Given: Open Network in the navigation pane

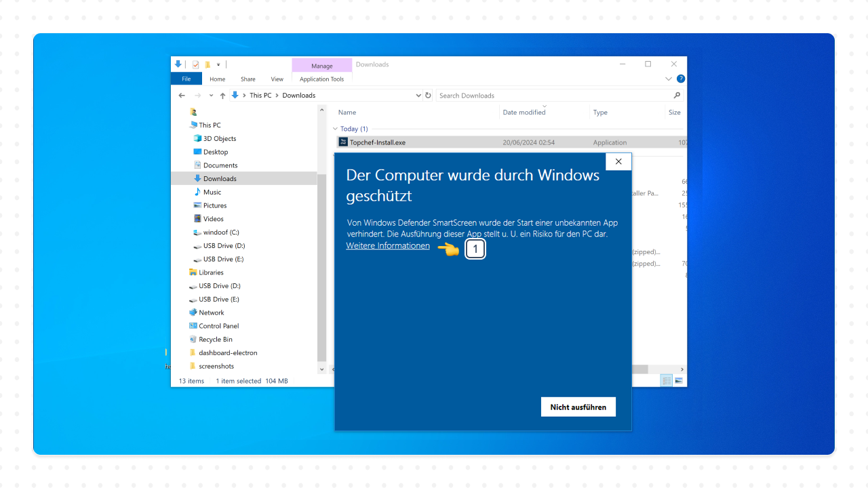Looking at the screenshot, I should click(x=212, y=312).
